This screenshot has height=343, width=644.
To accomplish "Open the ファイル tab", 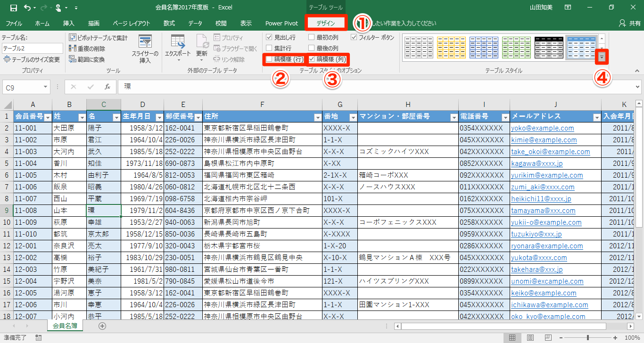I will [x=14, y=23].
